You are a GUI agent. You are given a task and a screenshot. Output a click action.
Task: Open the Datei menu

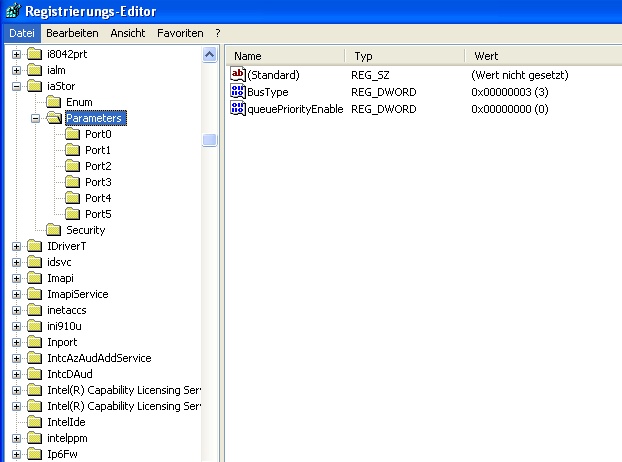22,33
